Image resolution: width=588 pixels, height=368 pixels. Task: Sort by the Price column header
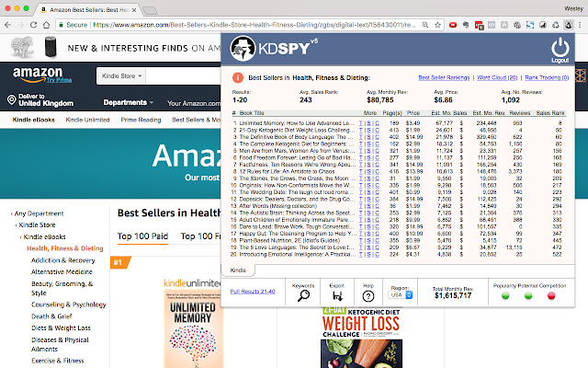pos(413,112)
